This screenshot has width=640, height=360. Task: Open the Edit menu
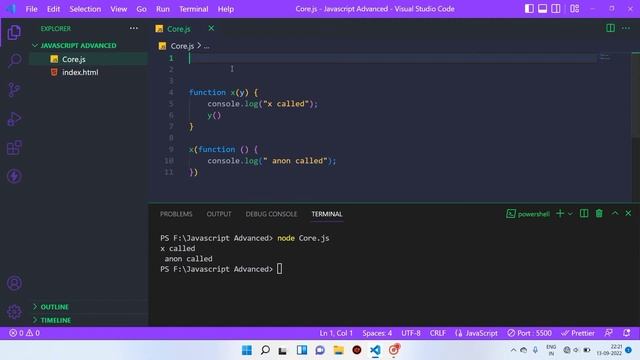pyautogui.click(x=53, y=9)
